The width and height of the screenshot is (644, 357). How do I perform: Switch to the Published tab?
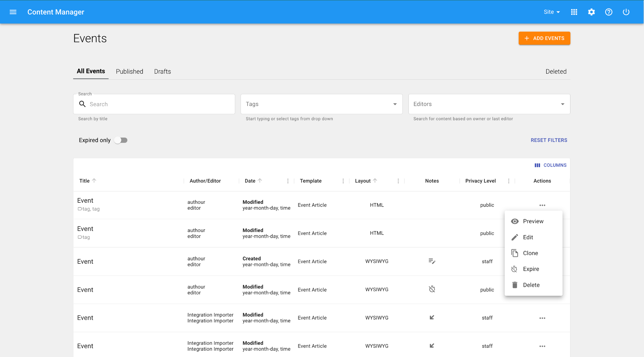(x=129, y=71)
